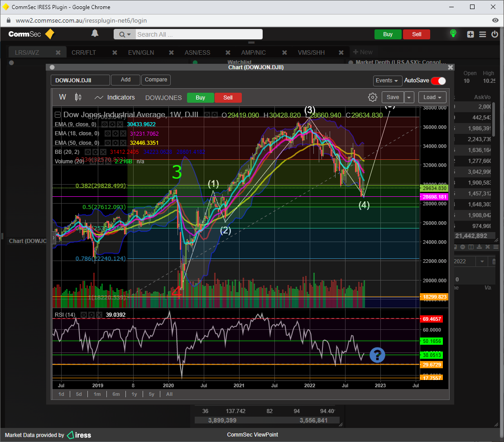
Task: Click the header Buy button
Action: pos(388,34)
